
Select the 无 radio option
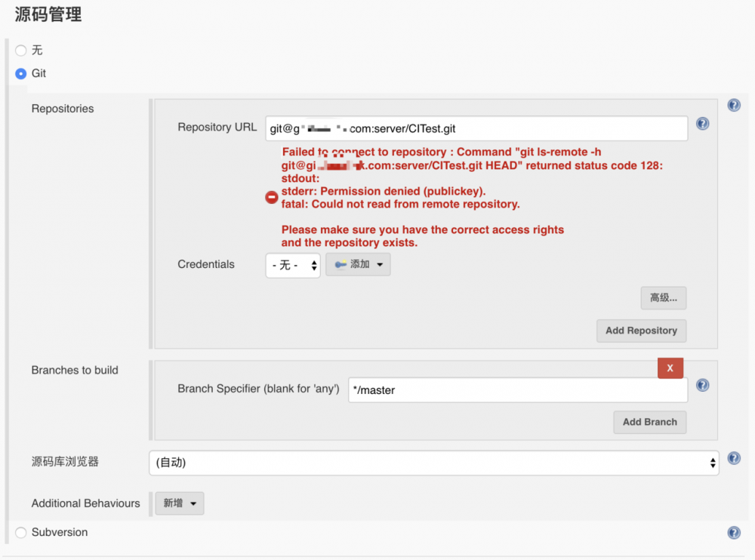pos(21,51)
